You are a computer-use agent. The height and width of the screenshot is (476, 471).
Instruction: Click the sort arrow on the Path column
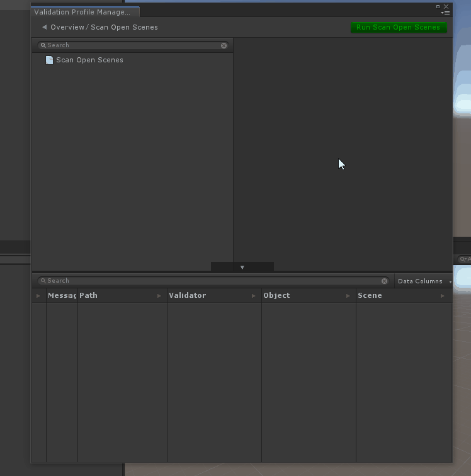tap(159, 295)
